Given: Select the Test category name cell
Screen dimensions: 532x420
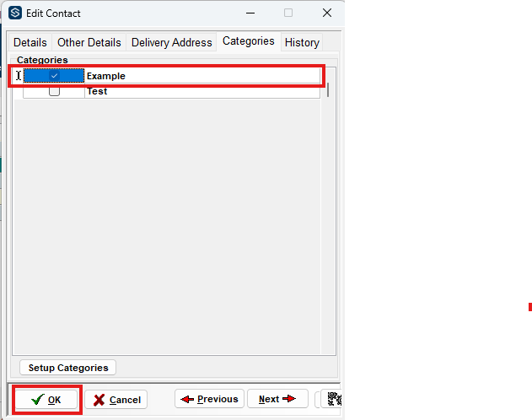Looking at the screenshot, I should coord(202,91).
